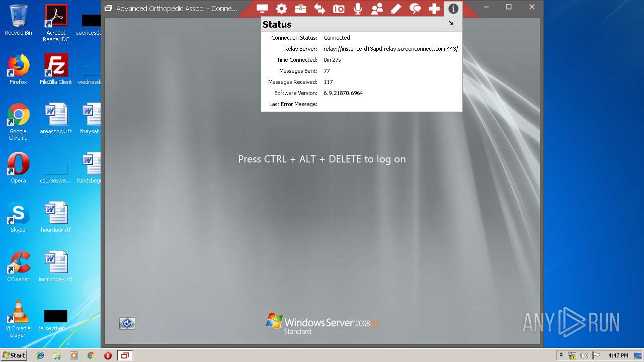Toggle the Information status icon

pyautogui.click(x=453, y=9)
